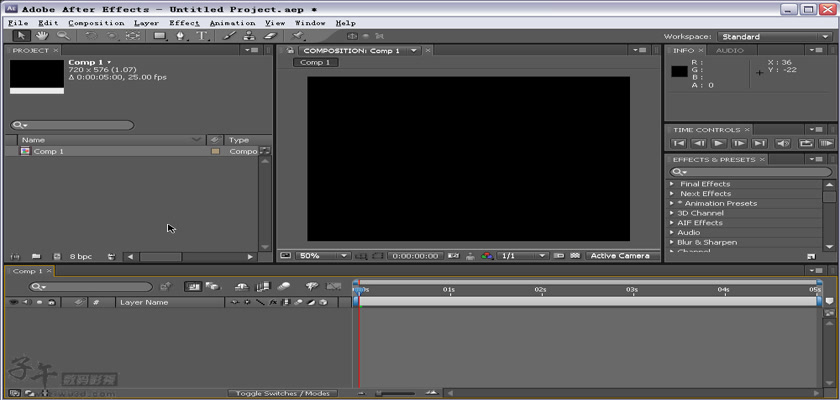
Task: Open the File menu
Action: (18, 23)
